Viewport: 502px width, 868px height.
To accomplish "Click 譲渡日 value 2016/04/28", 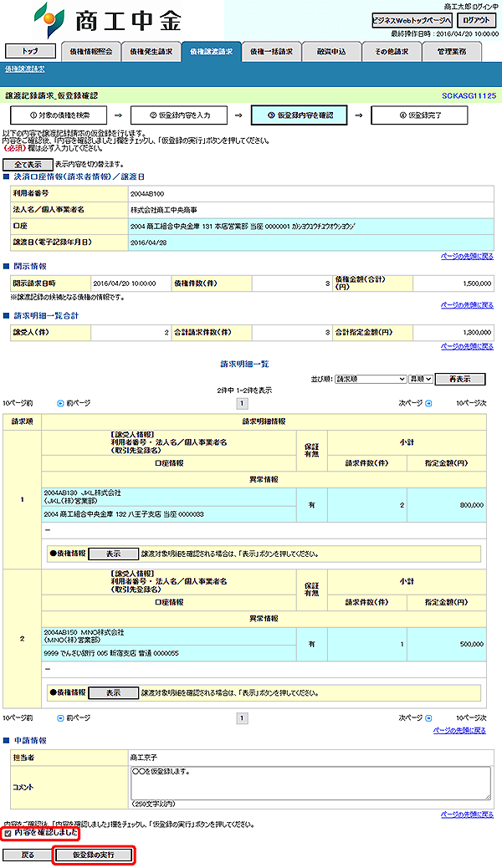I will (x=148, y=243).
